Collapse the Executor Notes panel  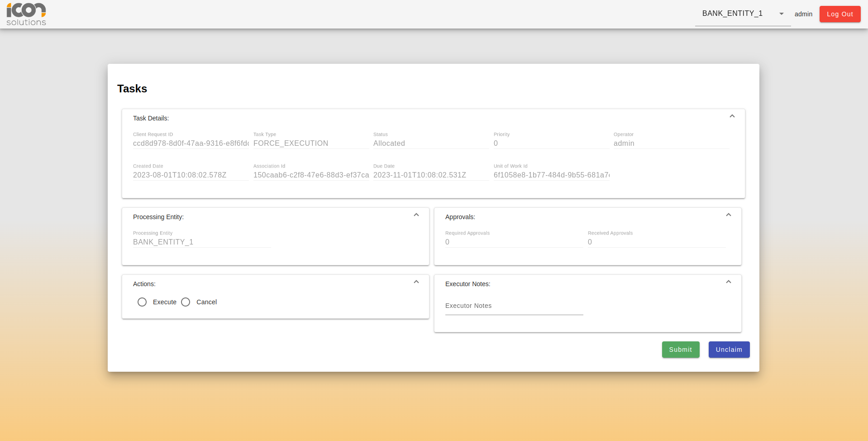(x=728, y=282)
